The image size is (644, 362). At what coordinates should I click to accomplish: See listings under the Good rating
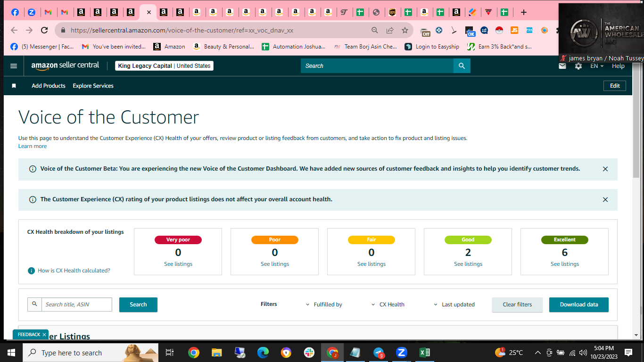click(x=468, y=264)
